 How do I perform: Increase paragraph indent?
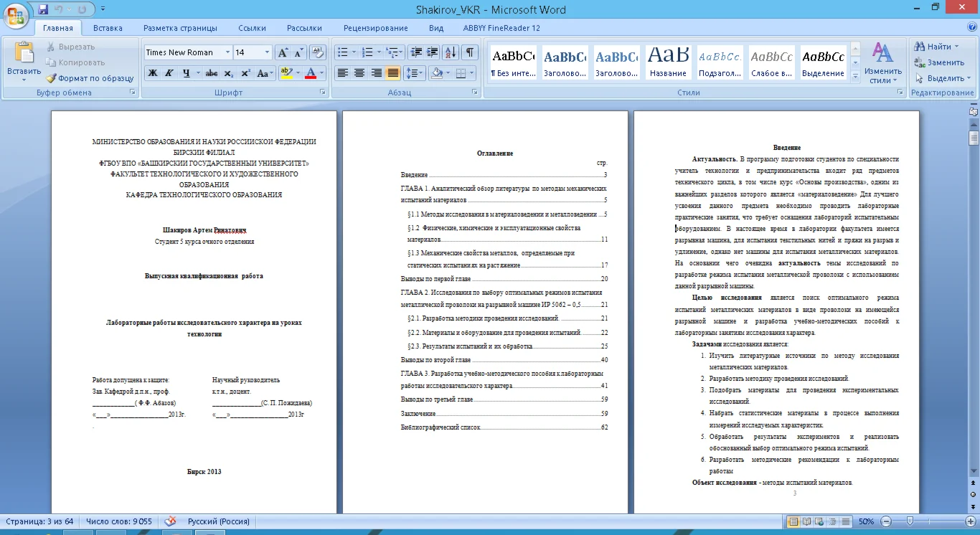click(x=432, y=52)
